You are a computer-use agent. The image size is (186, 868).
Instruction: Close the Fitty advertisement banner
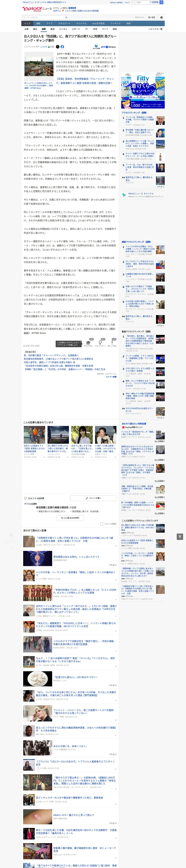pos(163,73)
